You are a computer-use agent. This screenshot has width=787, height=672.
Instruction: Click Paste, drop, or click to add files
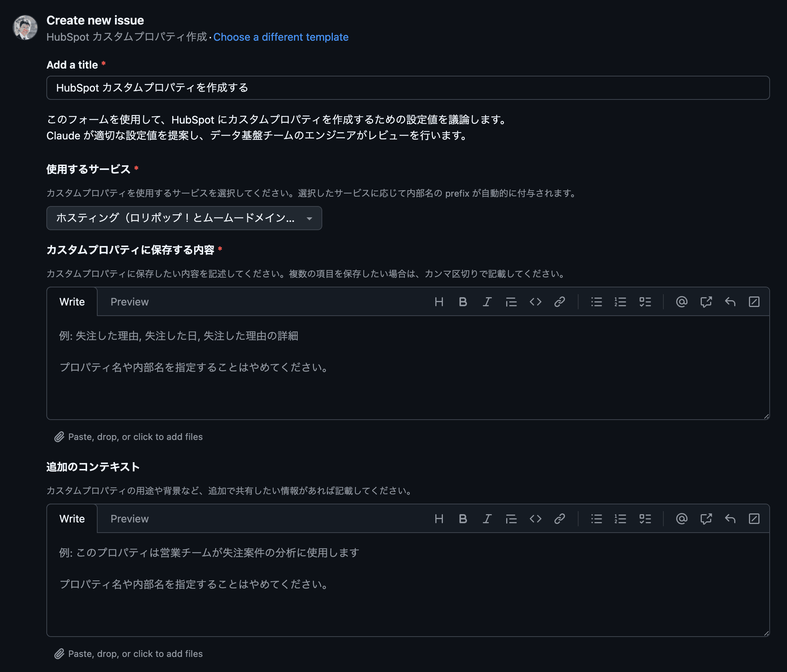(x=135, y=437)
